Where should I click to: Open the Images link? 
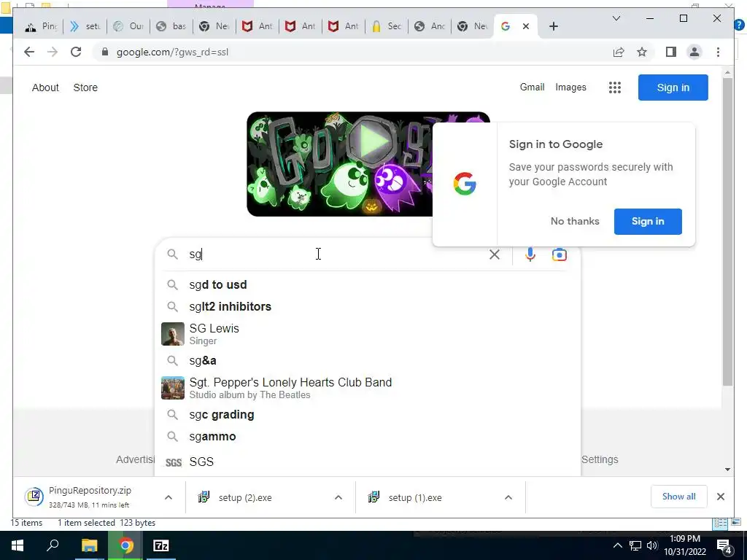click(x=570, y=87)
